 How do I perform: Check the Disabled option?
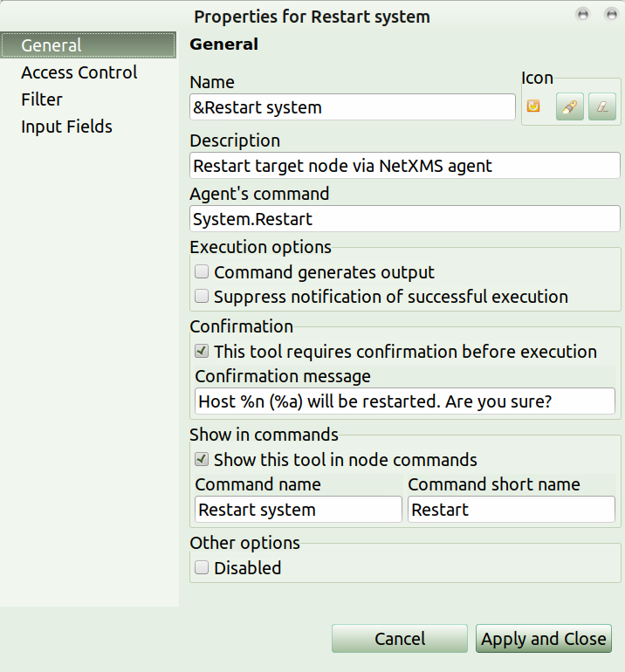202,568
